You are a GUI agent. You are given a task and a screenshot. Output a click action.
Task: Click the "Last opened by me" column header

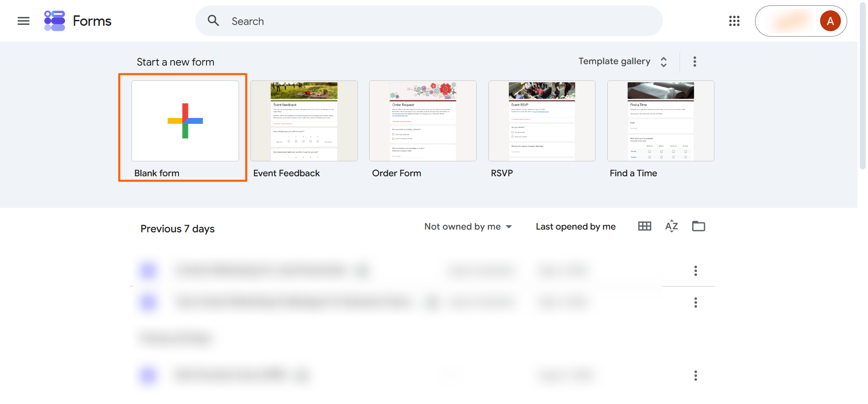576,226
